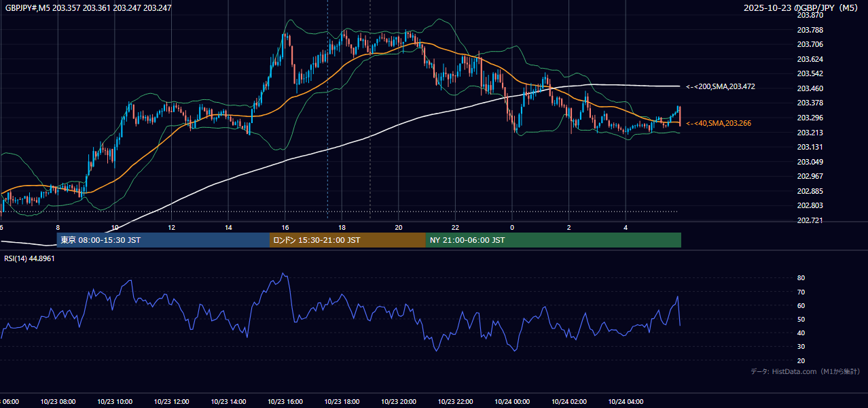Click price level 202.967 on the axis
The image size is (868, 408).
(x=810, y=176)
